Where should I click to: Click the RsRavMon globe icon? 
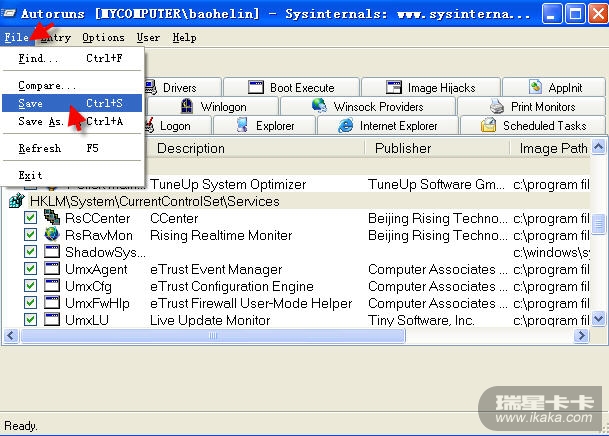pos(52,234)
